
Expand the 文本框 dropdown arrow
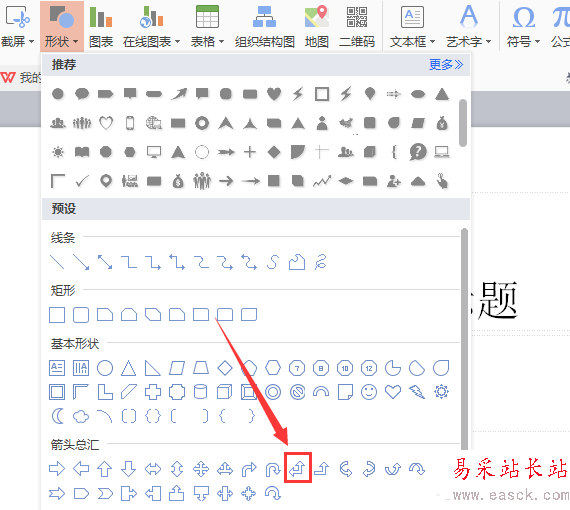pyautogui.click(x=432, y=41)
